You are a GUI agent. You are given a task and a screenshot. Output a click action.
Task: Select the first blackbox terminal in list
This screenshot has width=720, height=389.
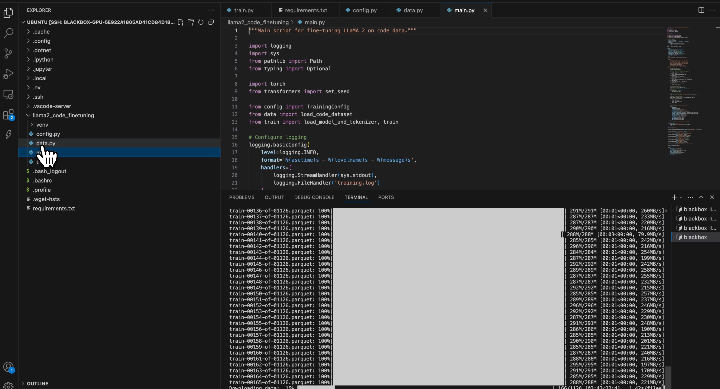tap(695, 209)
